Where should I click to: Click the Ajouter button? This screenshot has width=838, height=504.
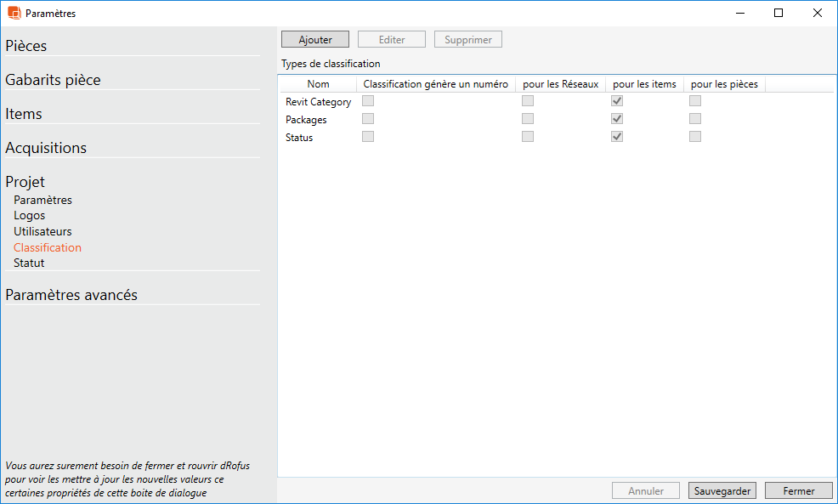point(315,40)
